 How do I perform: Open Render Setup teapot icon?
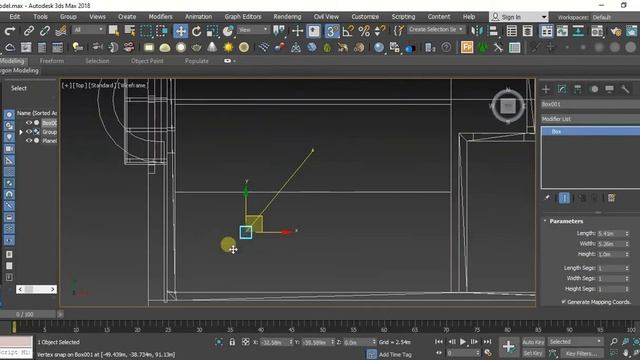point(616,31)
